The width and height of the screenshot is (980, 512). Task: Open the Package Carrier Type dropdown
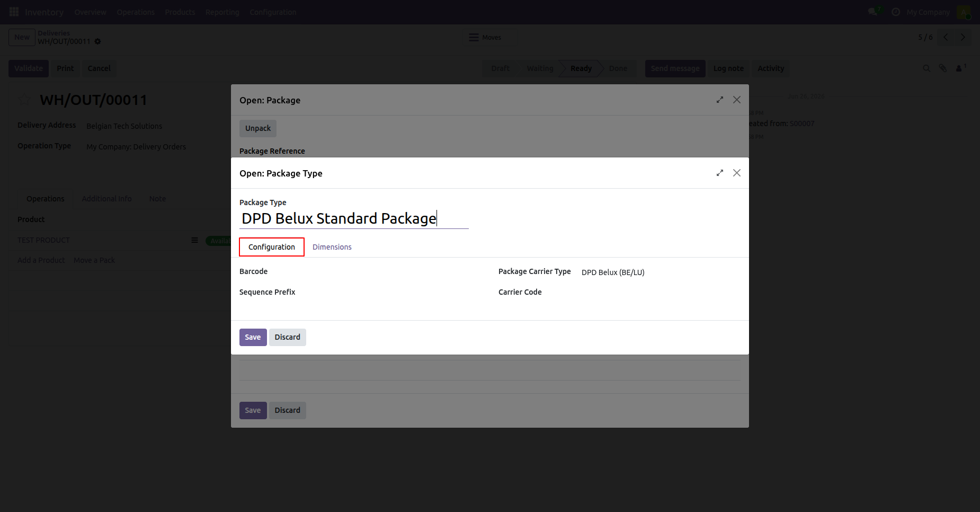(660, 272)
